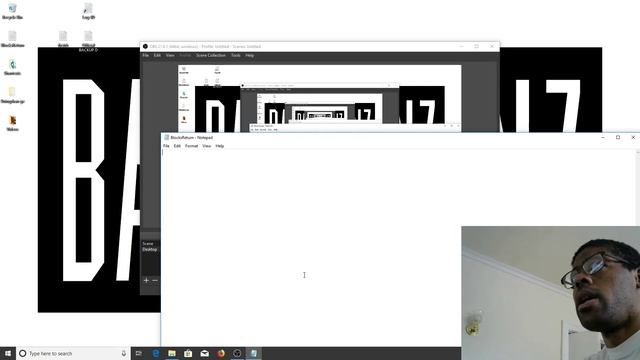640x360 pixels.
Task: Open Notepad Help menu
Action: pos(220,146)
